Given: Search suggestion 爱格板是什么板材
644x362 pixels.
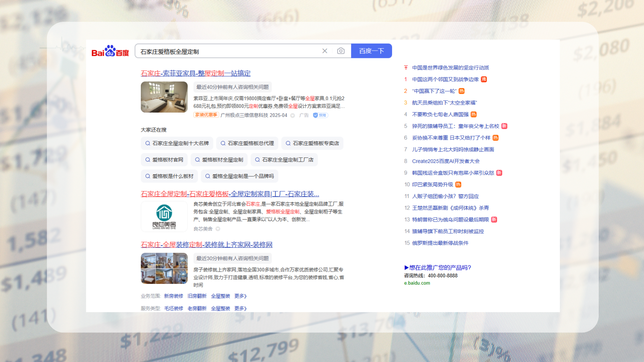Looking at the screenshot, I should [169, 176].
